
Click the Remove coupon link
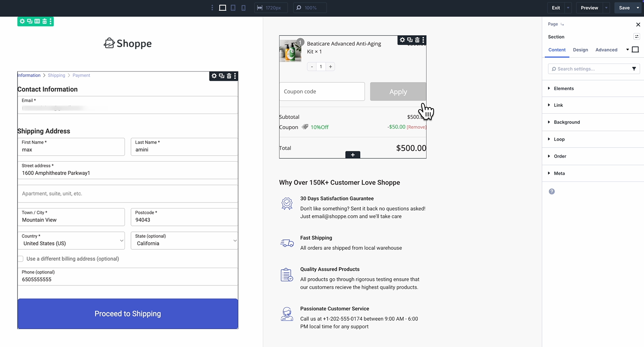tap(417, 127)
